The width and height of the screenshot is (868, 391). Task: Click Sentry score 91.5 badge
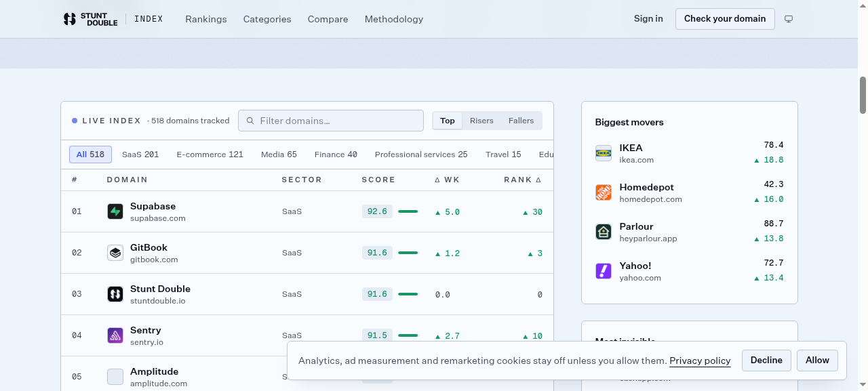tap(377, 335)
